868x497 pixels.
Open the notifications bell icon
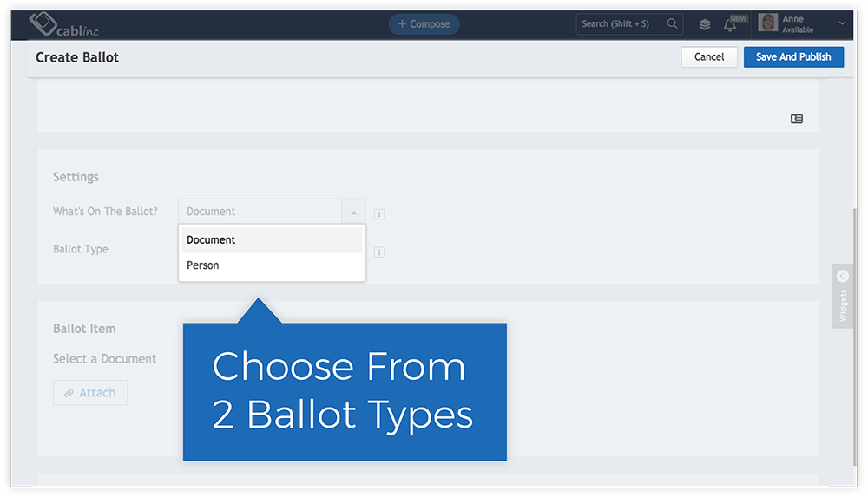tap(730, 25)
